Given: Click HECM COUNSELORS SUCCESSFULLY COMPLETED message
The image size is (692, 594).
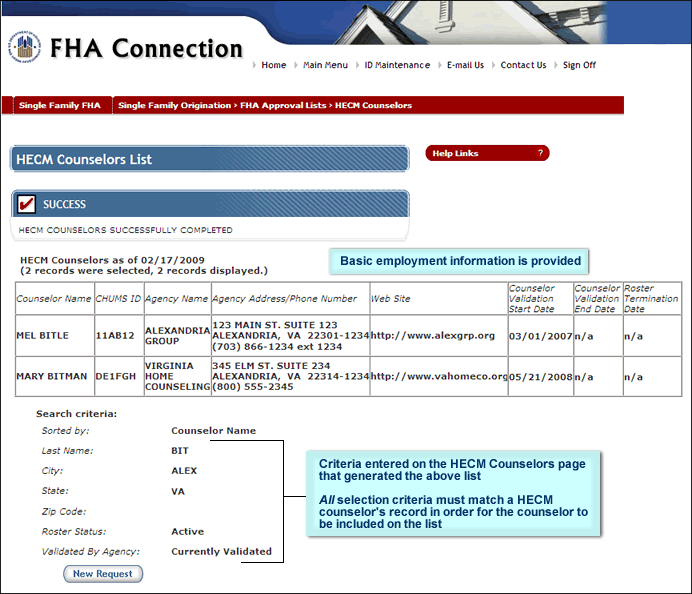Looking at the screenshot, I should 125,230.
